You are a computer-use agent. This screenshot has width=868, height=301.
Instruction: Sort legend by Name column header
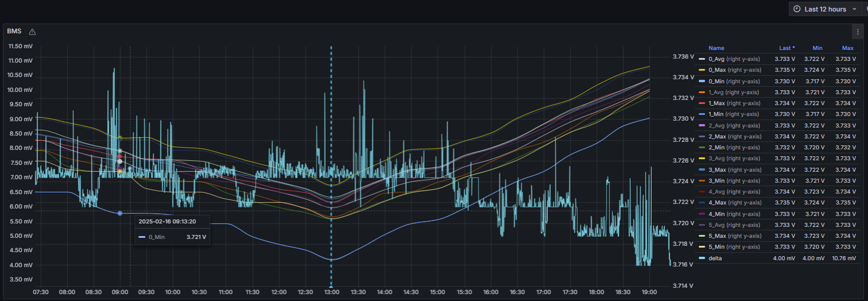click(716, 48)
